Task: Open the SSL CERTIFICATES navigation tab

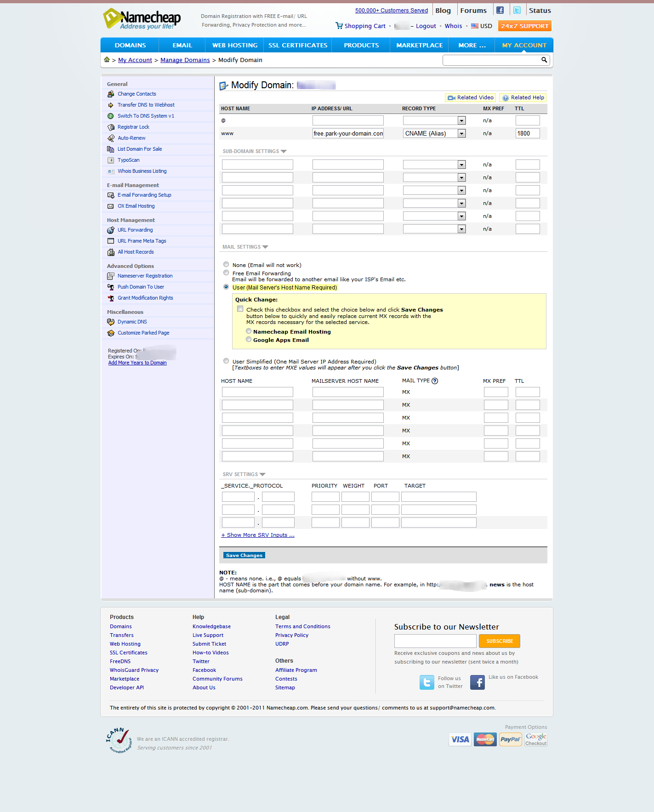Action: [298, 45]
